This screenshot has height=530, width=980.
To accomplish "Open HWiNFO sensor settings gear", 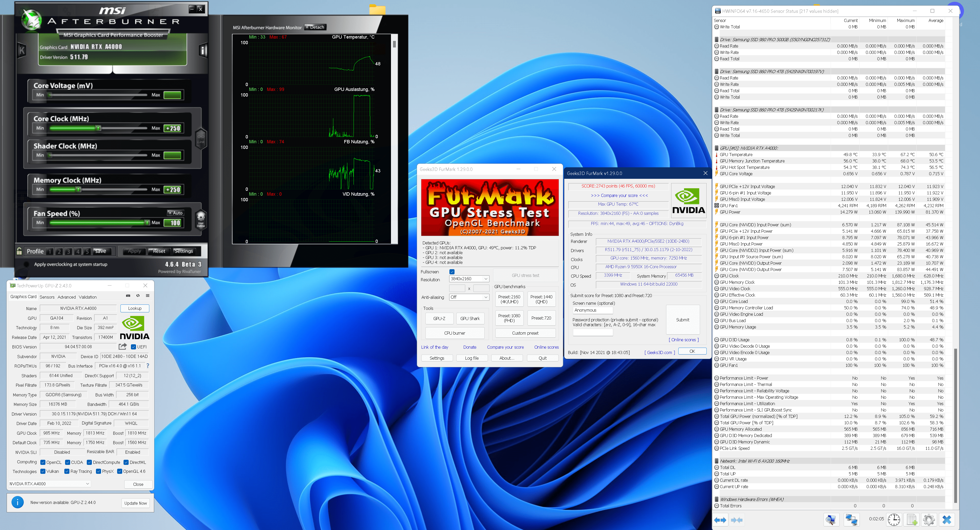I will coord(929,520).
